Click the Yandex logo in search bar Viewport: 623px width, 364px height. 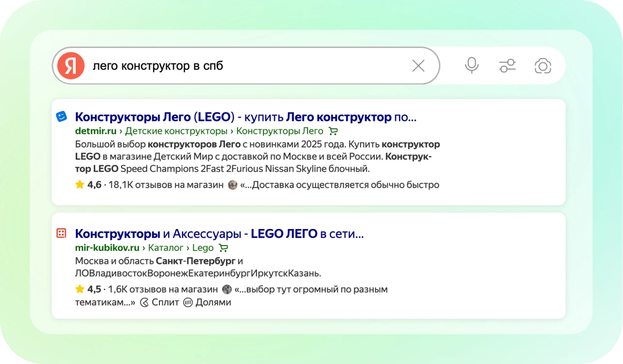coord(71,66)
